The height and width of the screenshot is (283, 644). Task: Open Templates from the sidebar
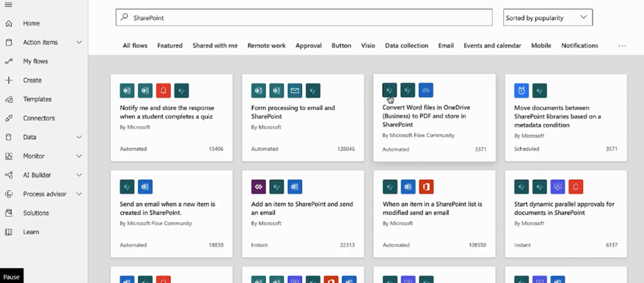[x=37, y=99]
